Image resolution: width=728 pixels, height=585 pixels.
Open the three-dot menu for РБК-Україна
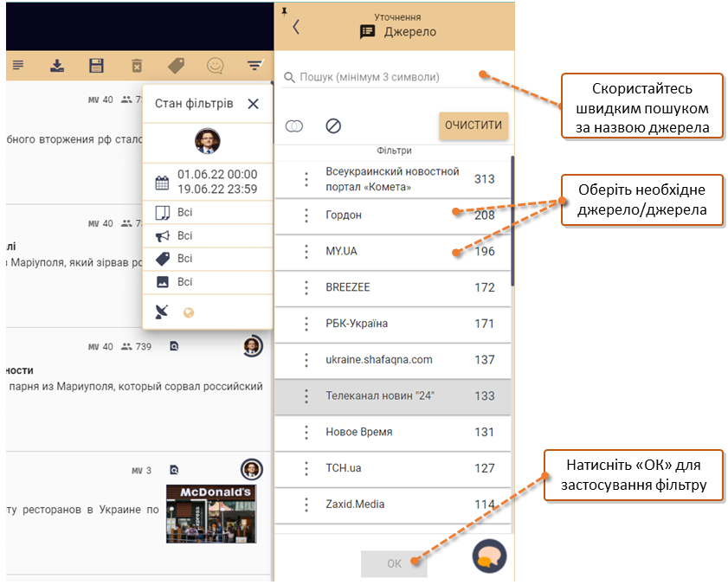(306, 324)
